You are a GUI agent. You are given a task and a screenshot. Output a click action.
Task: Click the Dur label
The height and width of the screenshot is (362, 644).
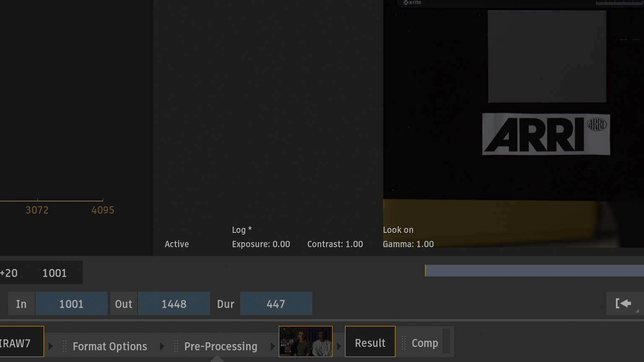pos(226,304)
